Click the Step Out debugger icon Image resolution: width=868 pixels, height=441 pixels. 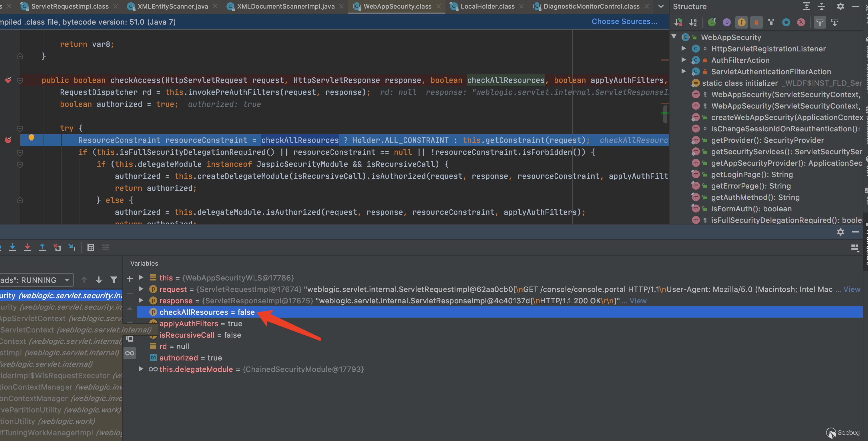click(x=42, y=247)
